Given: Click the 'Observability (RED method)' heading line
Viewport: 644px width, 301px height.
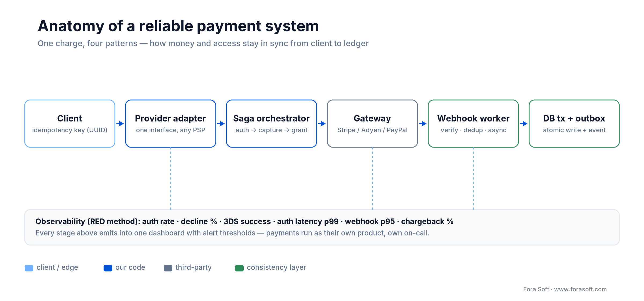Looking at the screenshot, I should point(244,221).
